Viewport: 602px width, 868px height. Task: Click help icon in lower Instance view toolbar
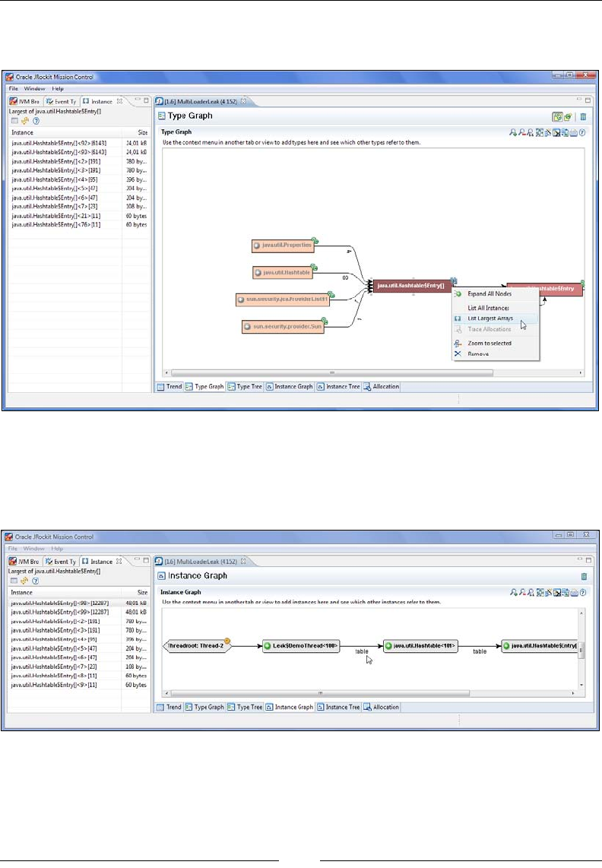coord(36,581)
